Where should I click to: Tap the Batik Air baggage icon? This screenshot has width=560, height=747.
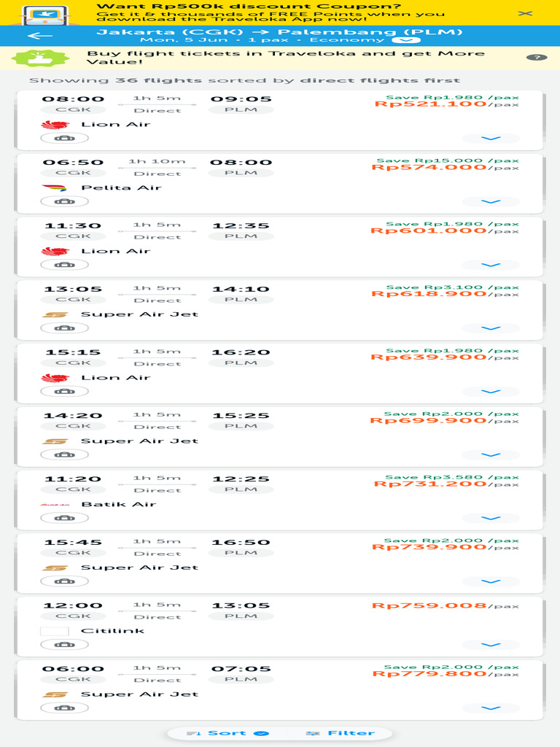point(64,518)
